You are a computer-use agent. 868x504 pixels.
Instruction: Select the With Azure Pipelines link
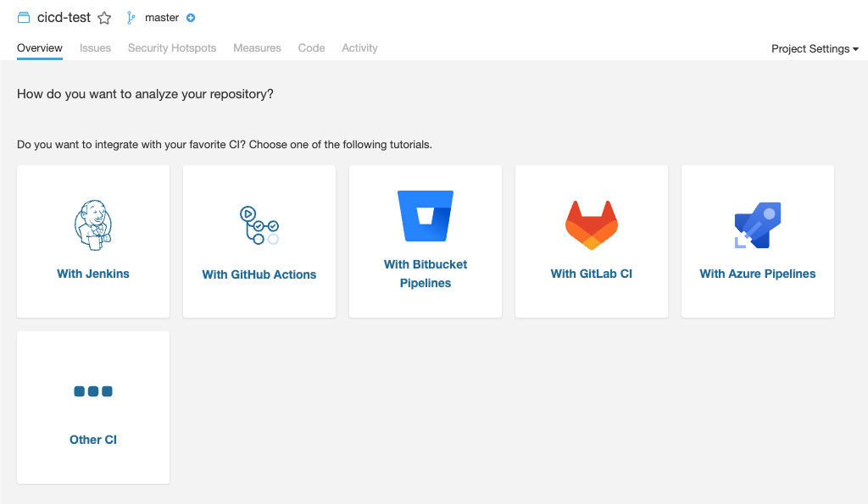coord(757,274)
